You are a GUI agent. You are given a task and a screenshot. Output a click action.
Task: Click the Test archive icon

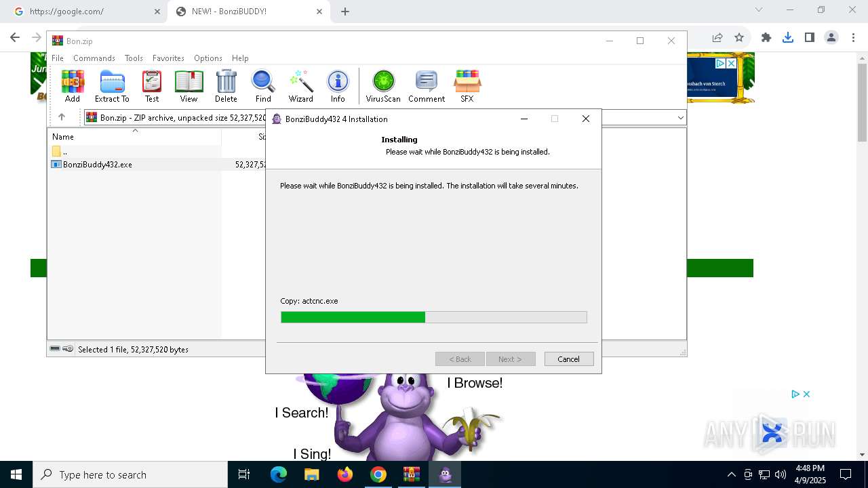152,86
